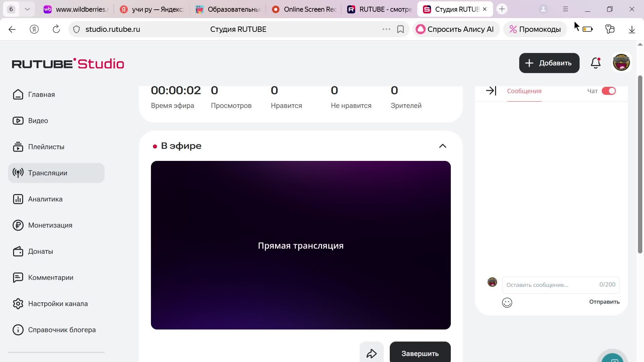Click the share arrow next to Завершить
The height and width of the screenshot is (362, 644).
coord(371,353)
